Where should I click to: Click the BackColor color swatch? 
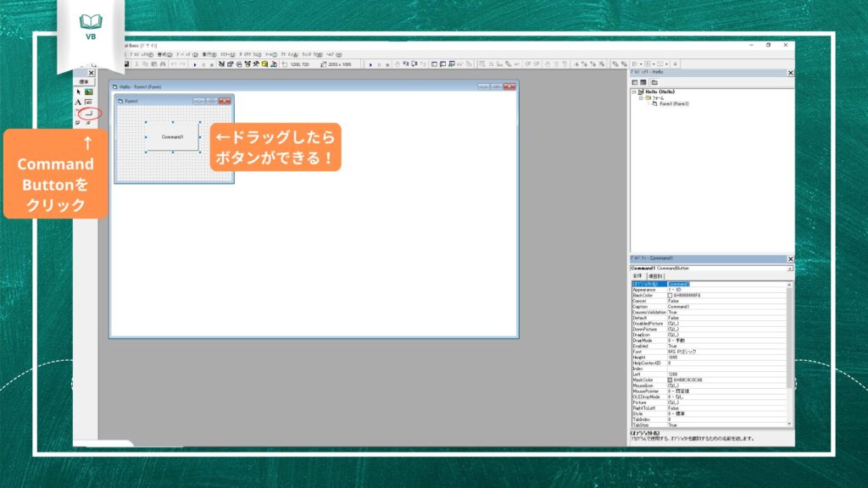[x=670, y=296]
